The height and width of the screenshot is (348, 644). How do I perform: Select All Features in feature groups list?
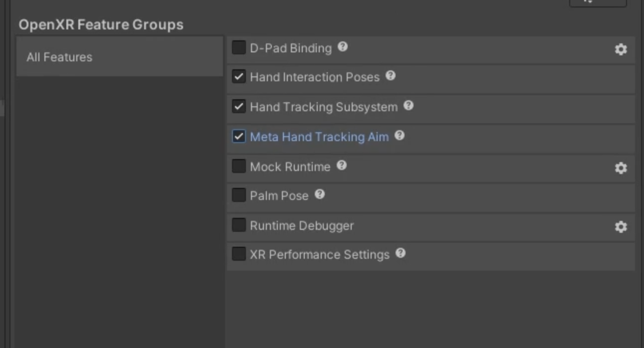tap(59, 57)
